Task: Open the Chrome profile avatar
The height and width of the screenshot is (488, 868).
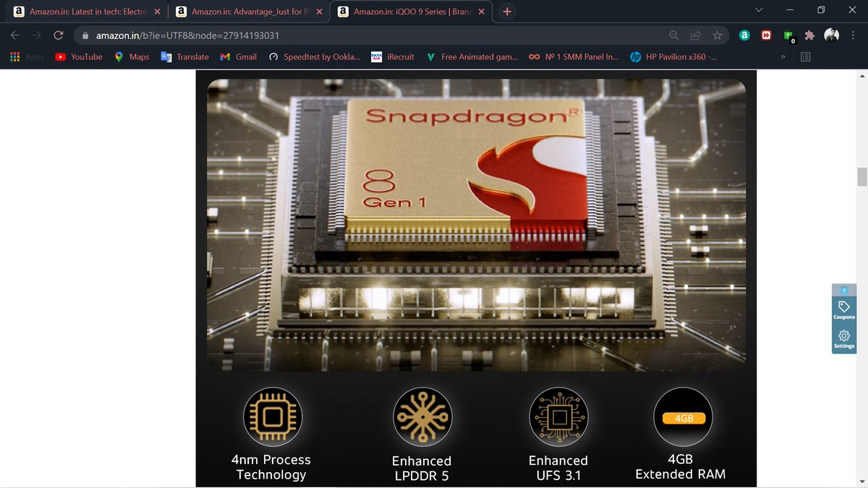Action: coord(832,35)
